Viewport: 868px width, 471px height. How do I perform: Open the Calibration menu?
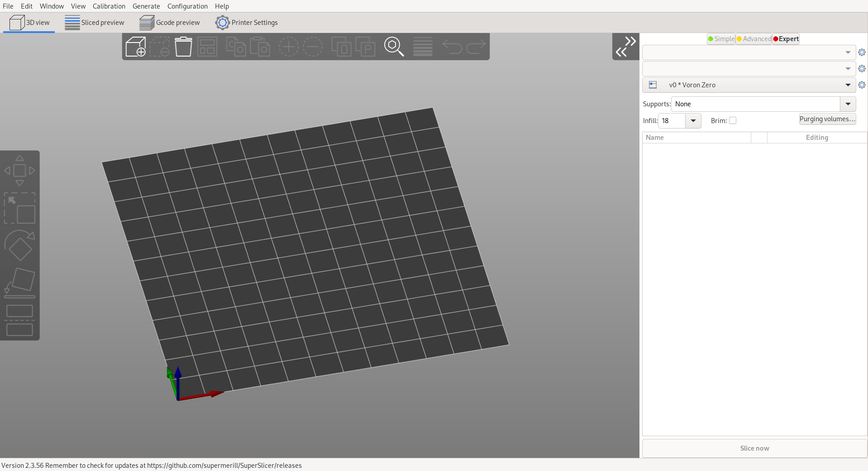[109, 6]
